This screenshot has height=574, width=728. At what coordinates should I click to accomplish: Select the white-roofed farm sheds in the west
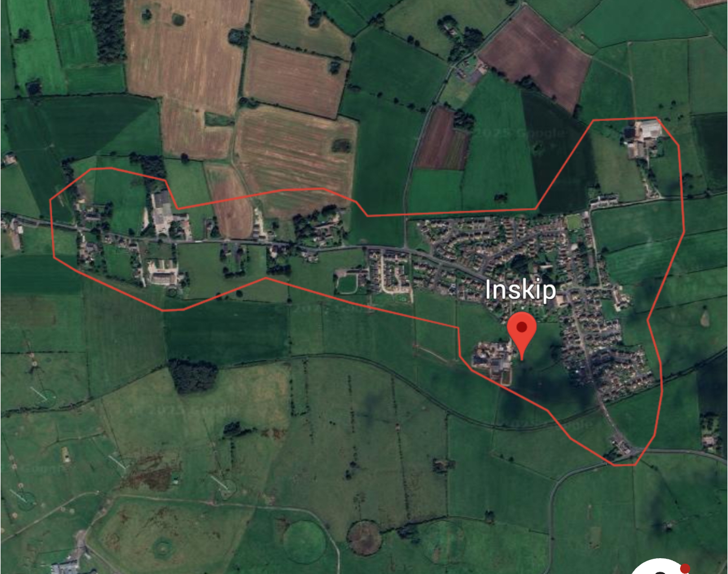(163, 213)
